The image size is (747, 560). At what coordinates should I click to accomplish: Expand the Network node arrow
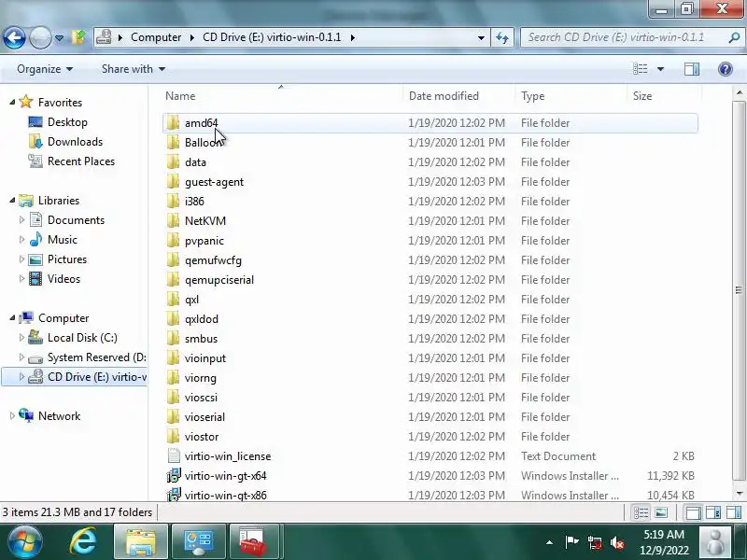pos(12,416)
